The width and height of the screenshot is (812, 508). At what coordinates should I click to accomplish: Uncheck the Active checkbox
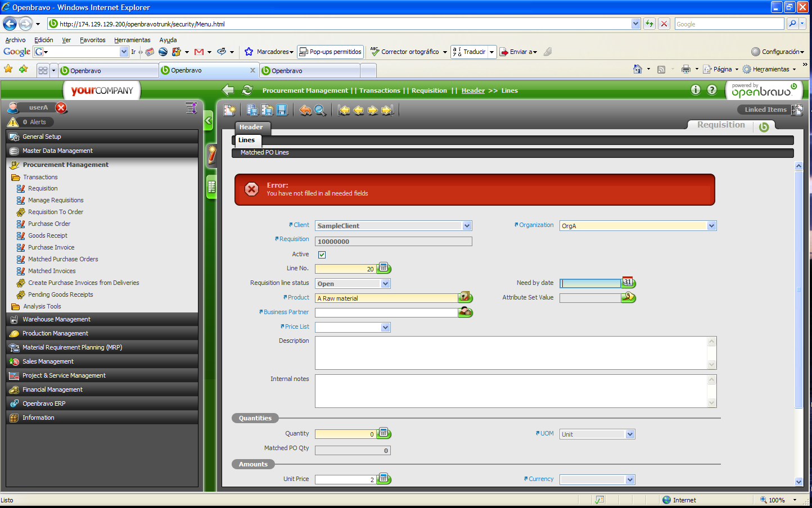pyautogui.click(x=322, y=255)
